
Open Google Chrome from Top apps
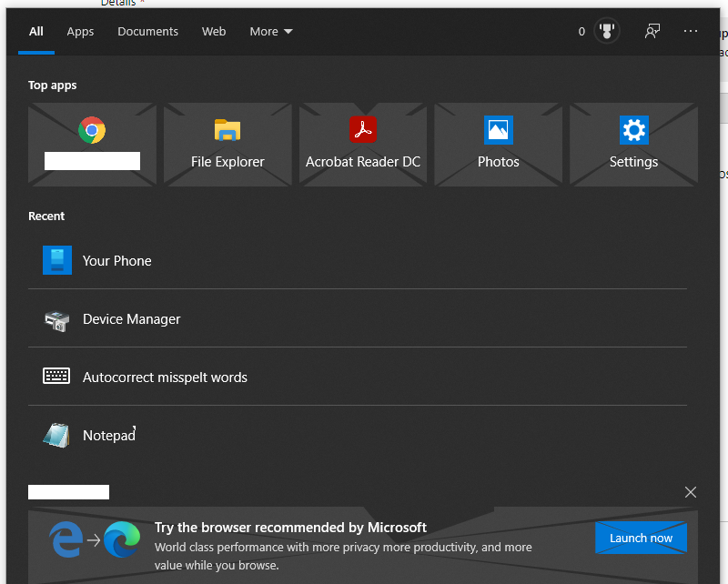[x=92, y=145]
